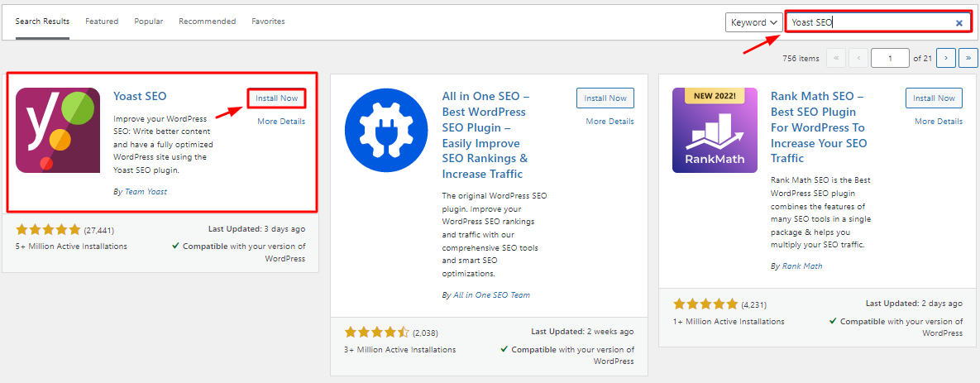The image size is (980, 383).
Task: Open the All in One SEO gear logo
Action: tap(387, 130)
